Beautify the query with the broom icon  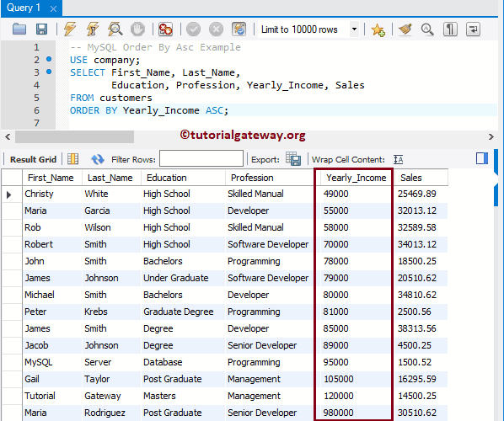pyautogui.click(x=405, y=29)
